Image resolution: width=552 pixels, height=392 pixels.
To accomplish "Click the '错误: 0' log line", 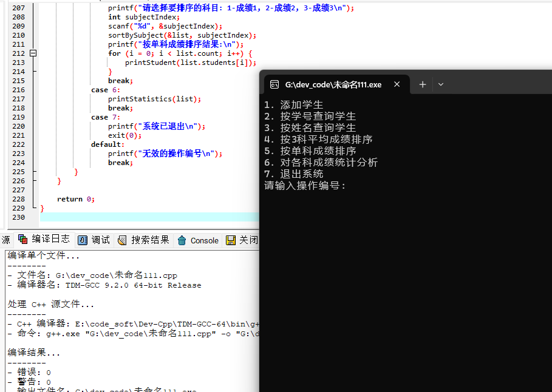I will (x=29, y=373).
